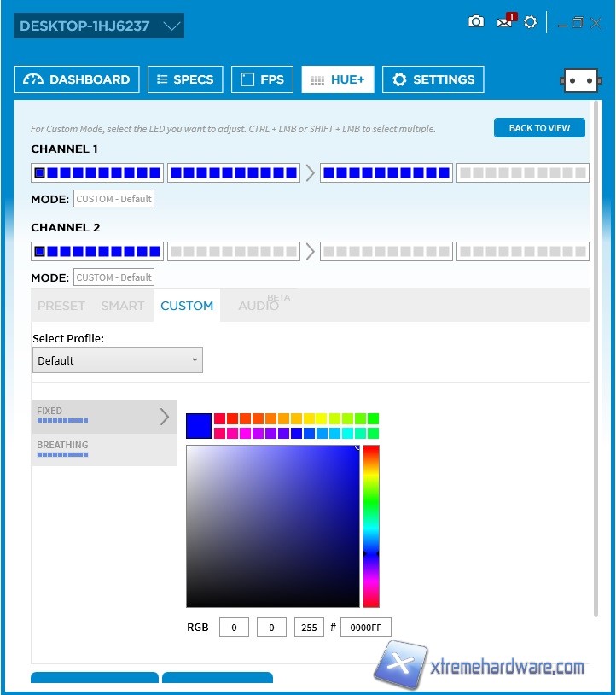
Task: Select the first LED in Channel 1
Action: click(39, 173)
